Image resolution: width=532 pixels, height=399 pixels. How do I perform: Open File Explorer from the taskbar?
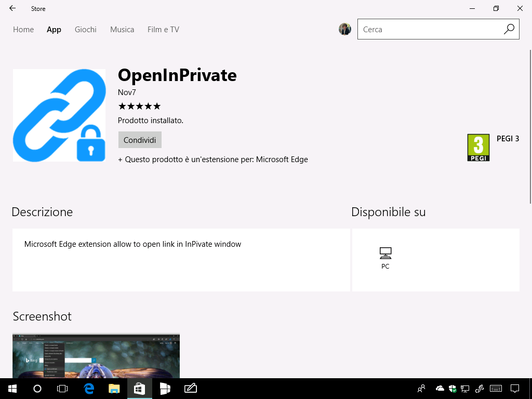click(114, 389)
